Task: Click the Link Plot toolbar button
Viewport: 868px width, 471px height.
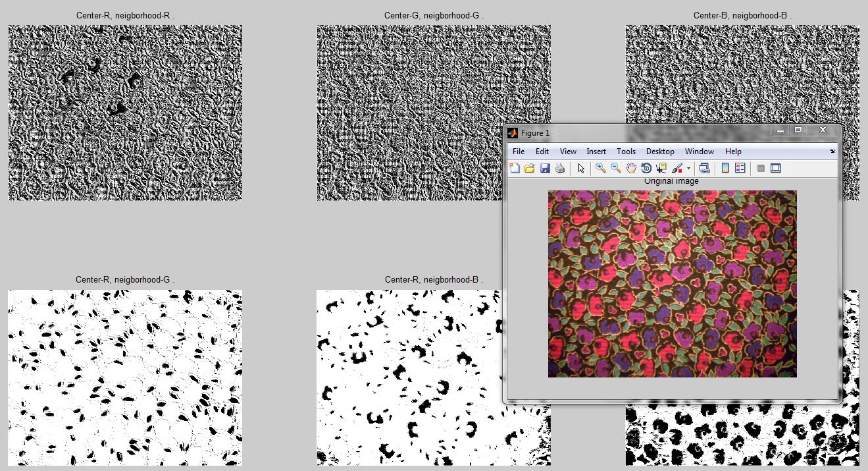Action: (x=704, y=169)
